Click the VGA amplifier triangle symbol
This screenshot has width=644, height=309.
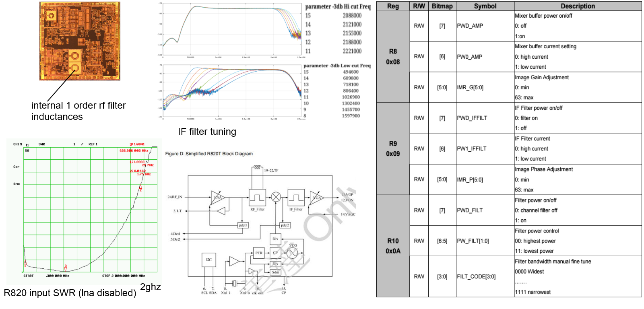point(316,198)
